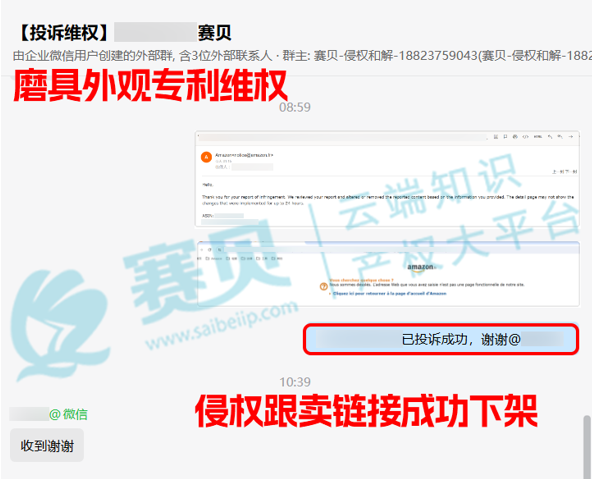Click the '@微信' sender name label
The width and height of the screenshot is (592, 479).
tap(68, 414)
